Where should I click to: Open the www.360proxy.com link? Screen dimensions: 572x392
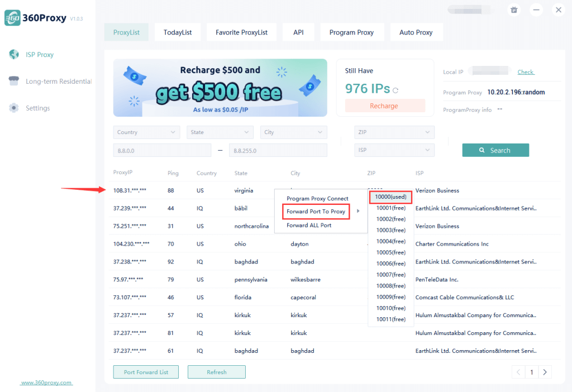click(x=46, y=383)
